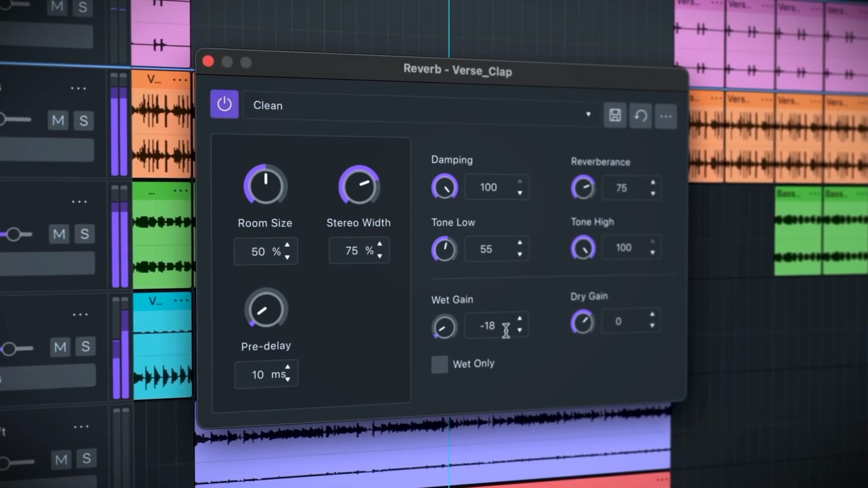The image size is (868, 488).
Task: Open the ellipsis menu on the orange Verse clip
Action: pyautogui.click(x=180, y=79)
